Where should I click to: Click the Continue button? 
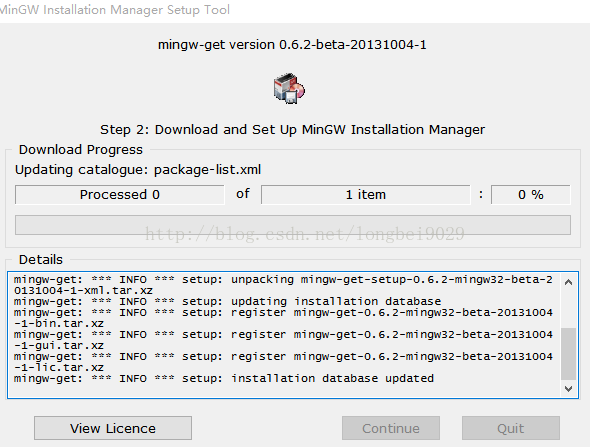tap(391, 428)
